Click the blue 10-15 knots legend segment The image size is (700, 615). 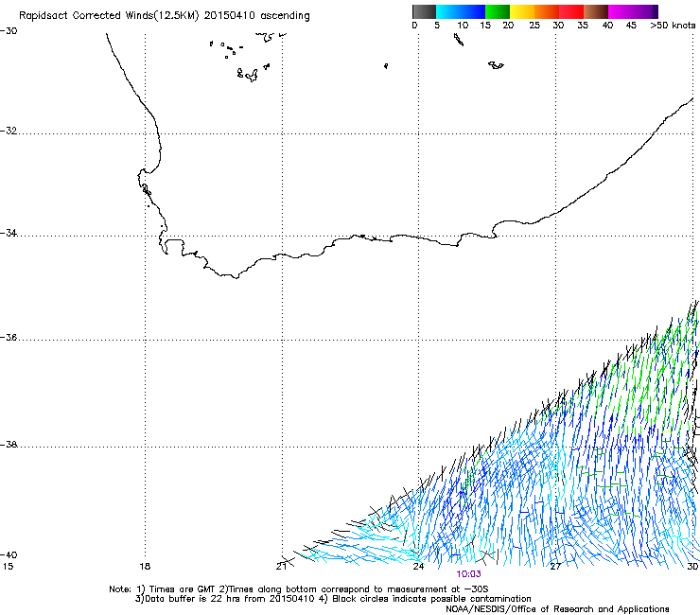point(473,11)
